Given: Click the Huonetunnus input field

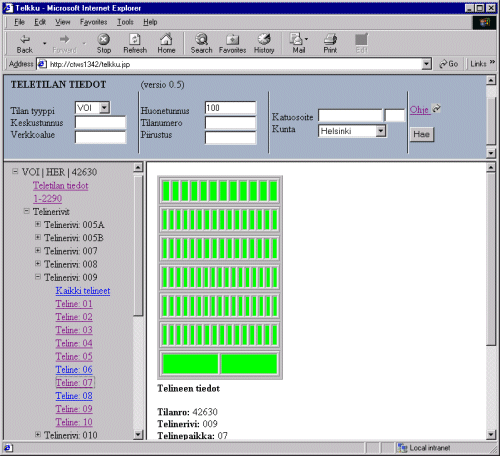Looking at the screenshot, I should click(230, 108).
